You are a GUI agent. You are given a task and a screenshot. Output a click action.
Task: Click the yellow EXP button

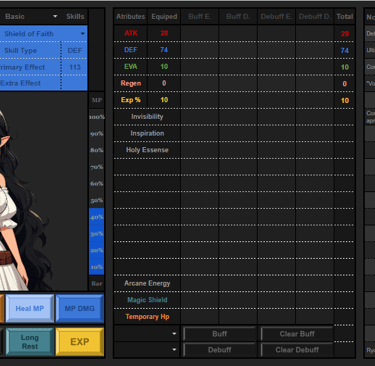(80, 342)
